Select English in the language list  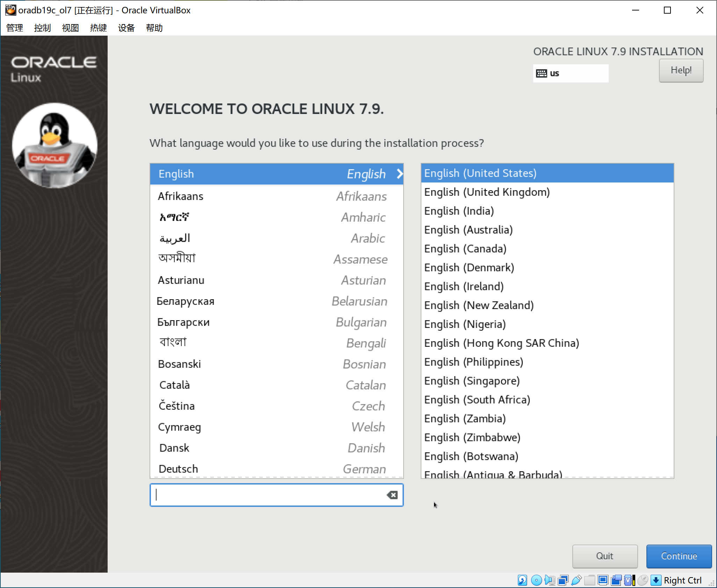(x=276, y=174)
